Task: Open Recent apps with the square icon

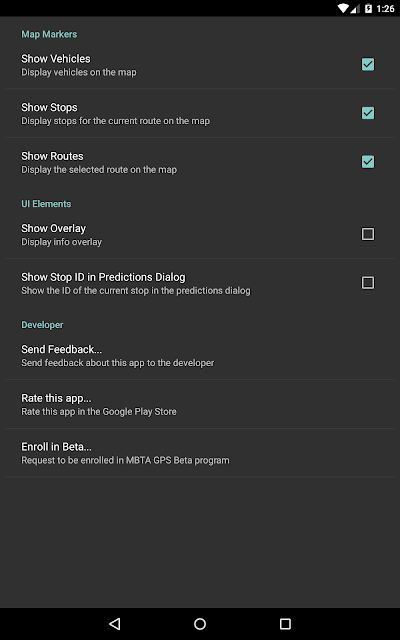Action: coord(285,624)
